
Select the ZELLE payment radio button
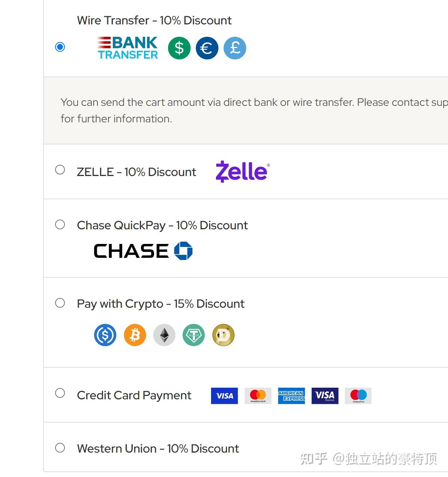click(x=60, y=170)
